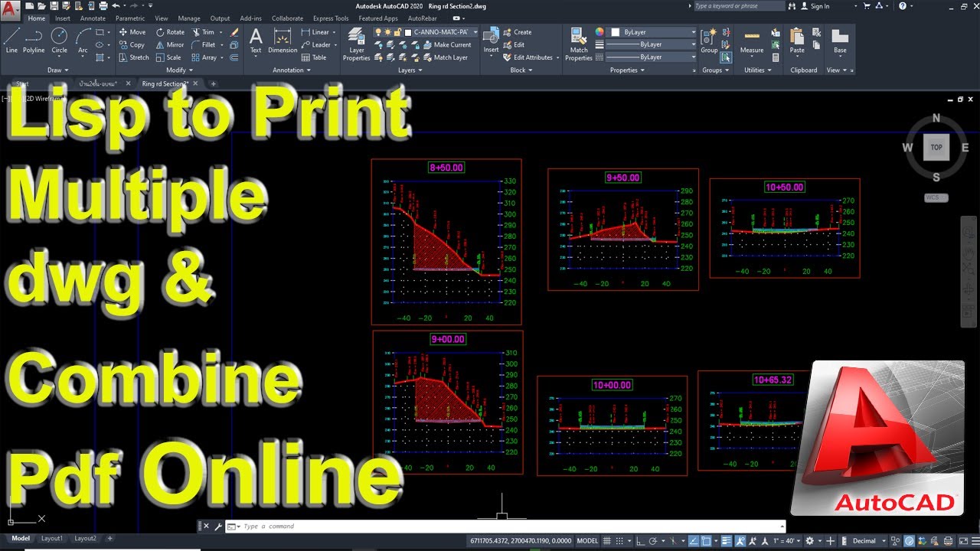Click the Plot printer icon in Quick Access

(103, 5)
